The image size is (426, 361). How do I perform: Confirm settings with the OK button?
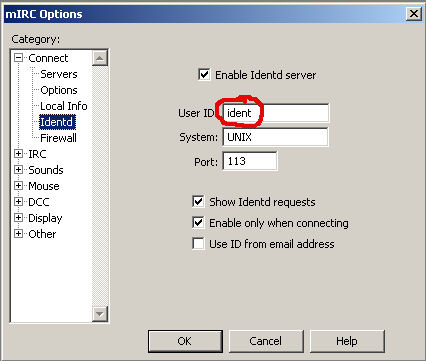[185, 341]
